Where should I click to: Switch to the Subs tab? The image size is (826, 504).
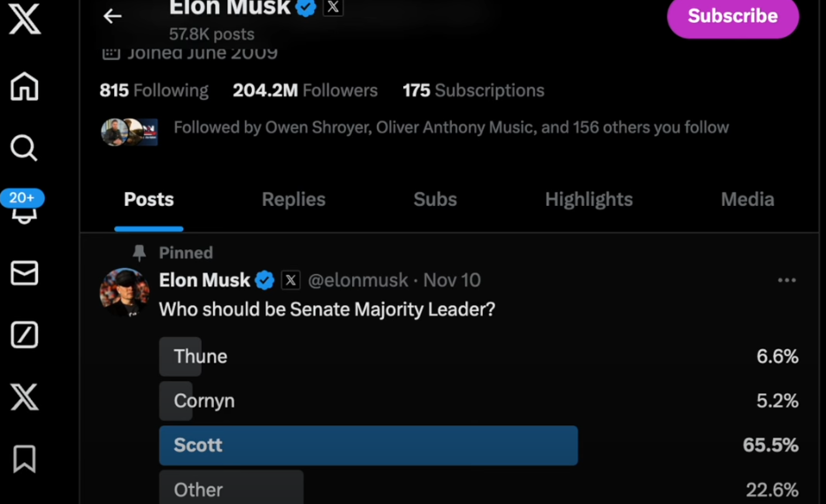435,200
